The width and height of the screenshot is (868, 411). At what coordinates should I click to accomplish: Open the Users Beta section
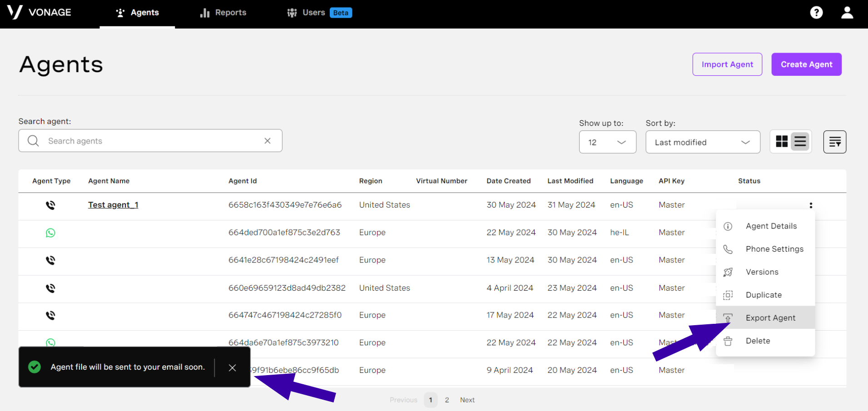(313, 12)
